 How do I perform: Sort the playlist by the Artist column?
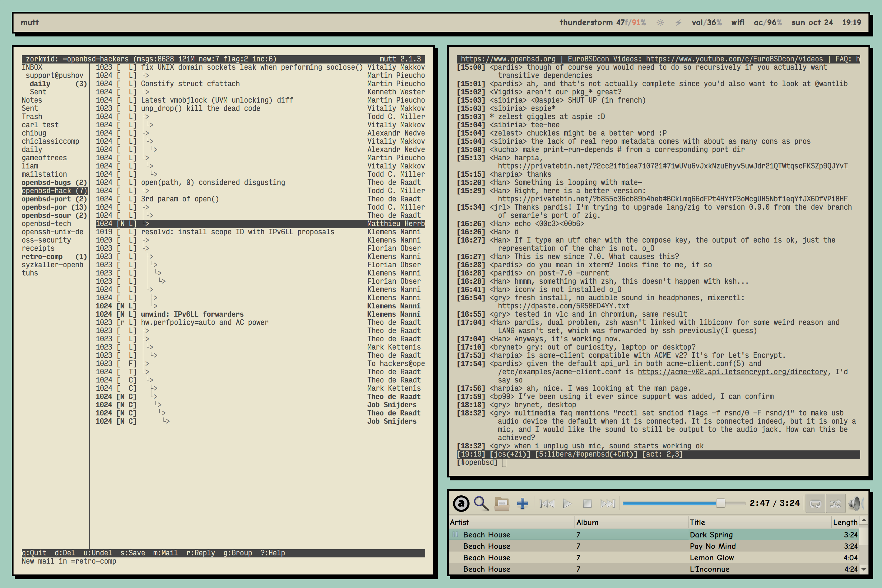pyautogui.click(x=459, y=522)
